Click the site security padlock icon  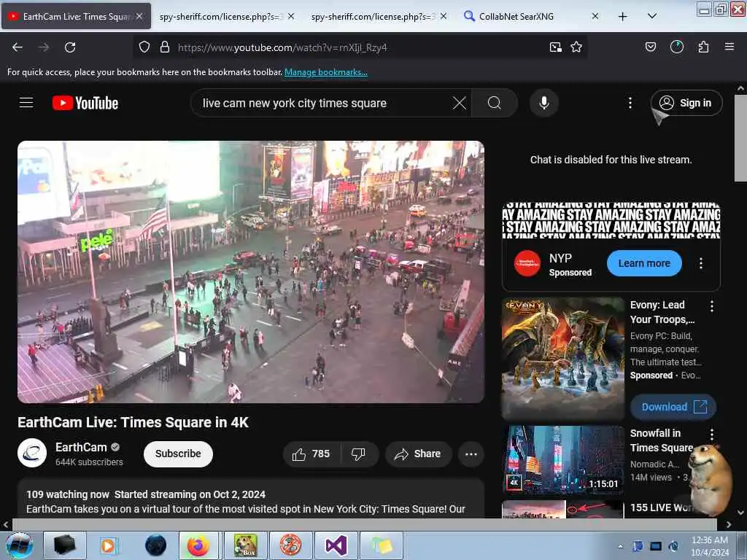[165, 47]
